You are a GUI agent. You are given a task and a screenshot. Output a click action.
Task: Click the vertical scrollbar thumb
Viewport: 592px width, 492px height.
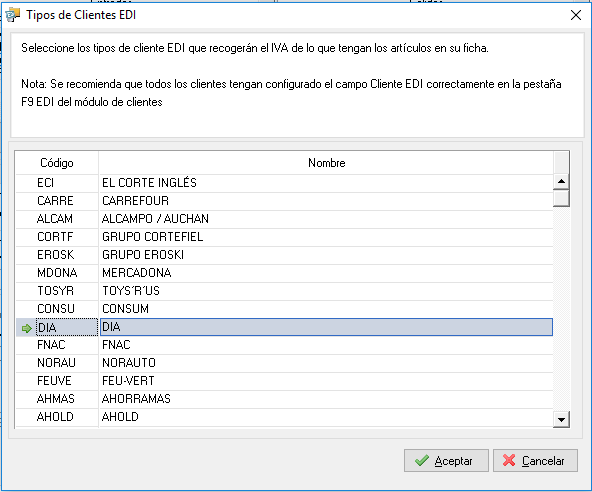click(x=561, y=198)
